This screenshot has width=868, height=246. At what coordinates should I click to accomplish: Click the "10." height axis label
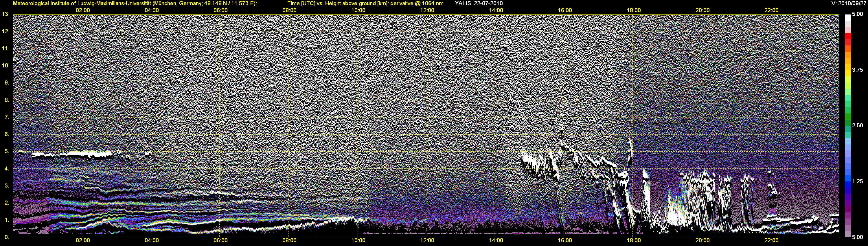coord(5,65)
